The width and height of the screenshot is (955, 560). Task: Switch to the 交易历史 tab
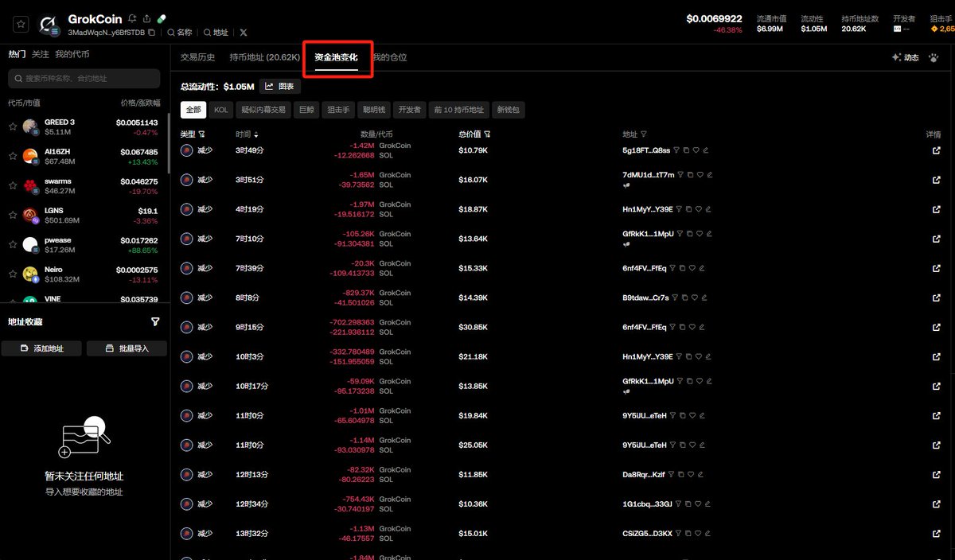(197, 57)
